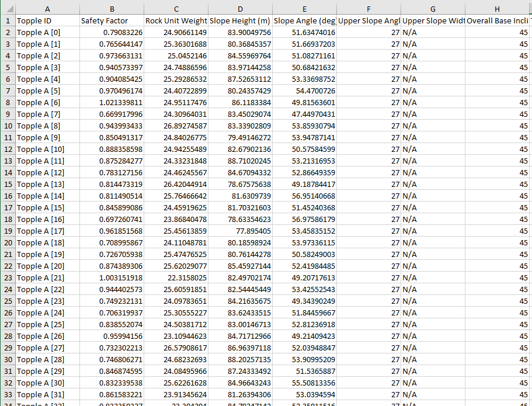Click the 'Topple ID' header cell
Image resolution: width=532 pixels, height=406 pixels.
(x=47, y=20)
